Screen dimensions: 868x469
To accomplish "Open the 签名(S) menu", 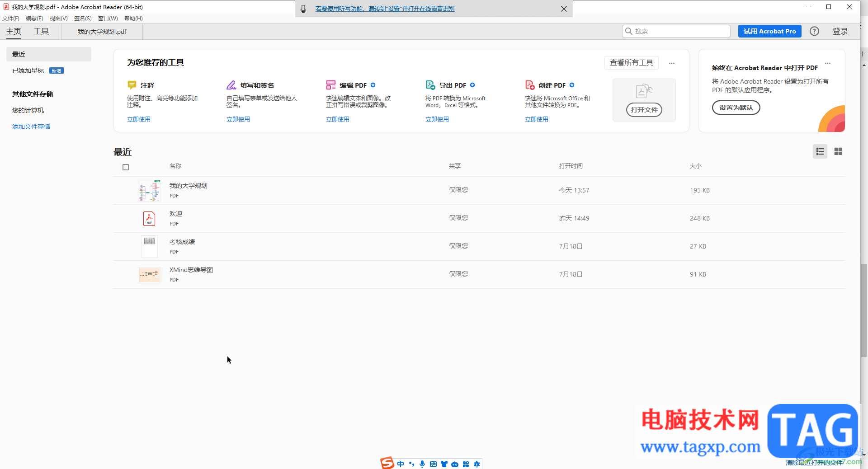I will click(x=83, y=19).
